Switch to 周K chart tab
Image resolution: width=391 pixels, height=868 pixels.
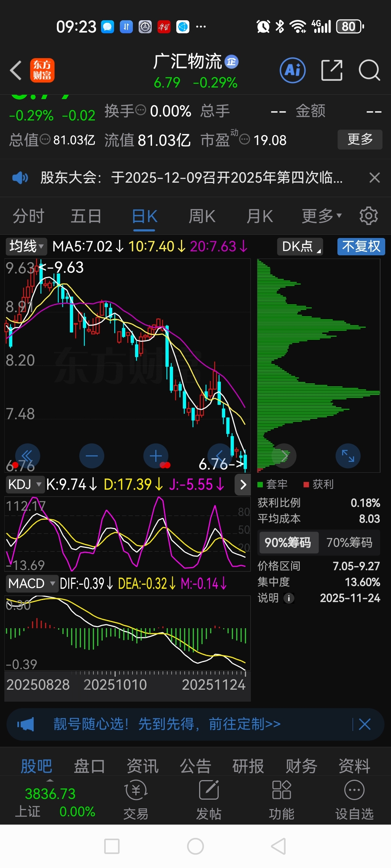(x=202, y=216)
